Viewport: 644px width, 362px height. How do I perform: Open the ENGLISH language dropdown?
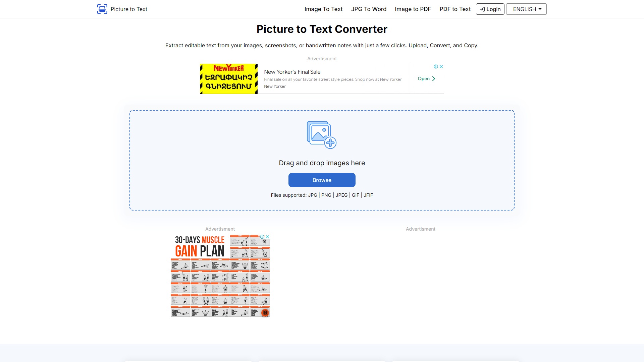[x=526, y=9]
